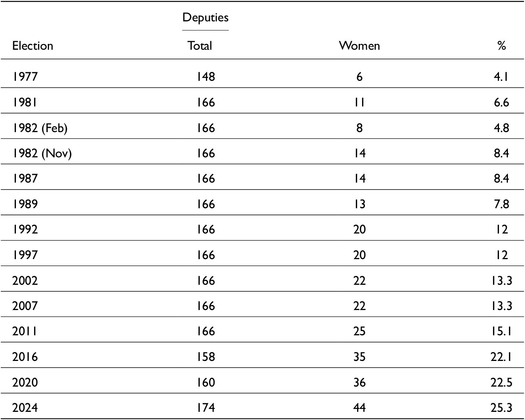Select the 1982 (Nov) election label
525x420 pixels.
(x=42, y=153)
